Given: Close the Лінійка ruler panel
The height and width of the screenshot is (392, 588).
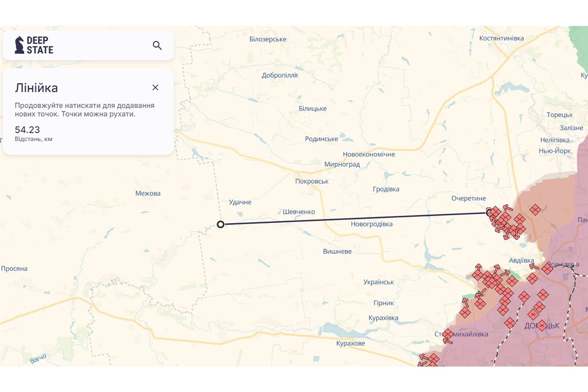Looking at the screenshot, I should click(155, 88).
